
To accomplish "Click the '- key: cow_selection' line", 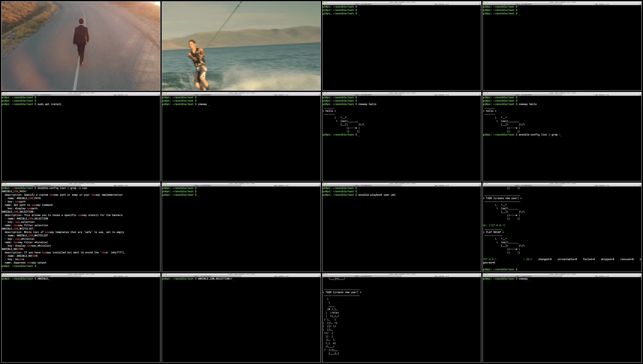I will [x=20, y=222].
